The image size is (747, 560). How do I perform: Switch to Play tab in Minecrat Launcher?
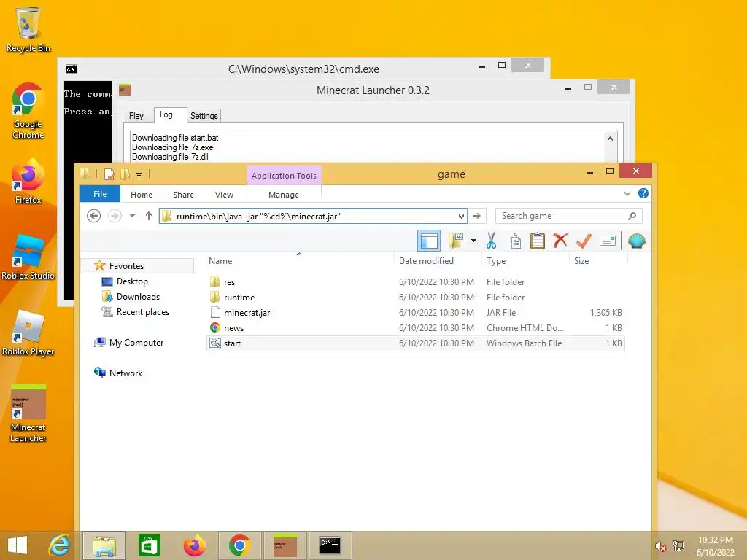136,116
